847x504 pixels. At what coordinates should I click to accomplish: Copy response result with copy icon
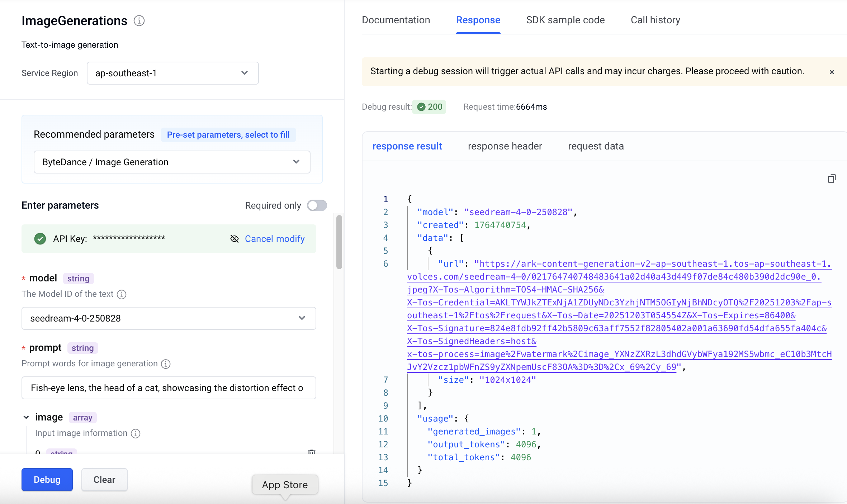(832, 179)
